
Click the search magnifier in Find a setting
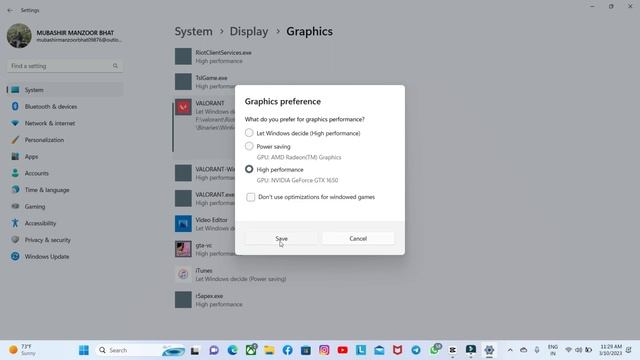tap(115, 66)
